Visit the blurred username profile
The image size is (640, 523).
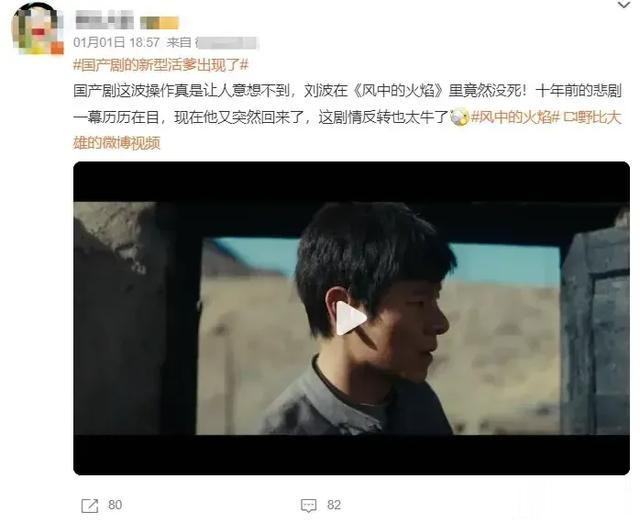(104, 20)
